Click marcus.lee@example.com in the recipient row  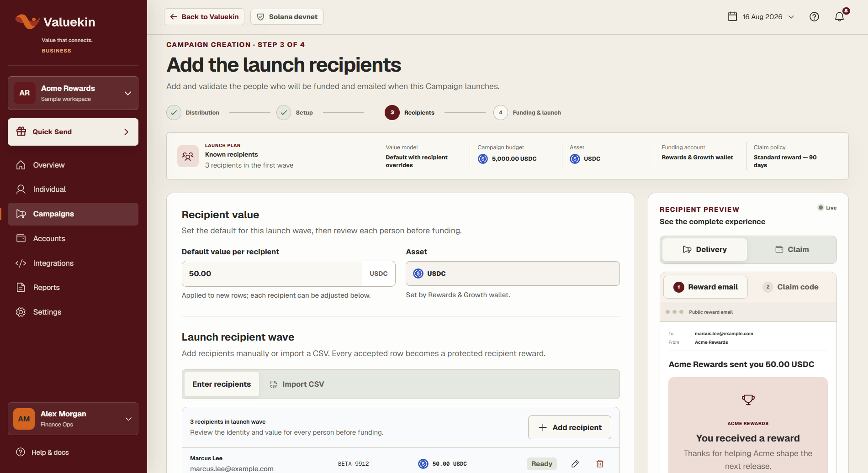click(x=232, y=469)
